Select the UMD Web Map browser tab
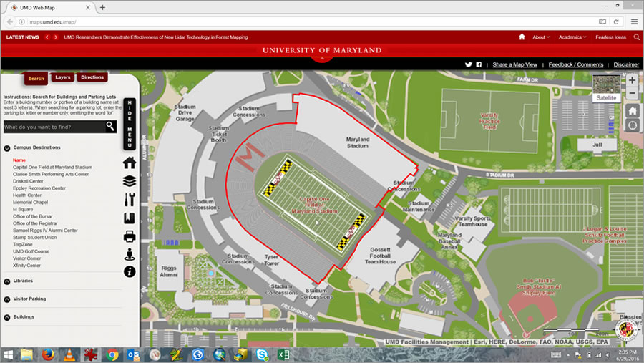The width and height of the screenshot is (644, 363). pos(50,7)
